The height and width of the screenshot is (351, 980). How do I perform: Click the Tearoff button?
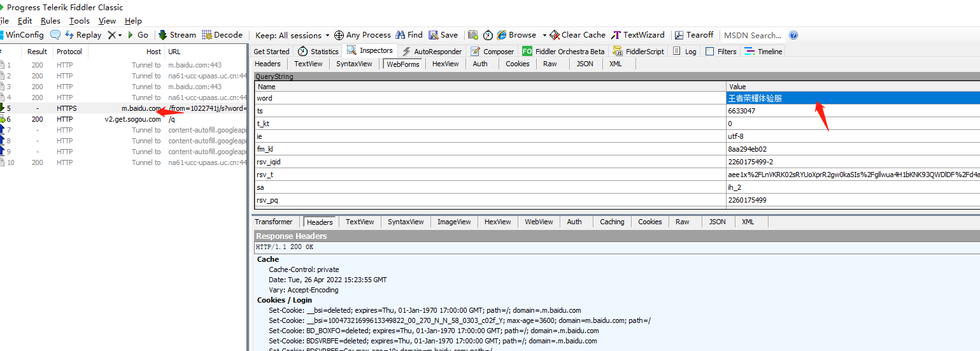[x=694, y=35]
